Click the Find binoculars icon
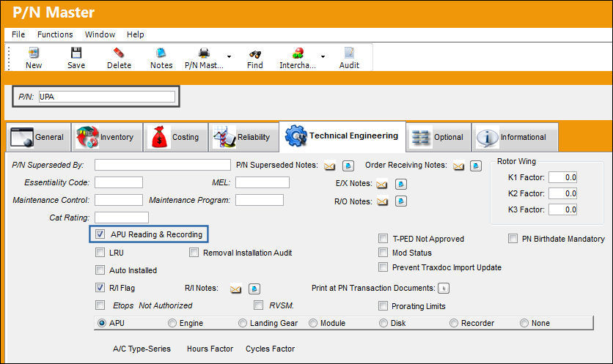The image size is (613, 364). tap(255, 54)
